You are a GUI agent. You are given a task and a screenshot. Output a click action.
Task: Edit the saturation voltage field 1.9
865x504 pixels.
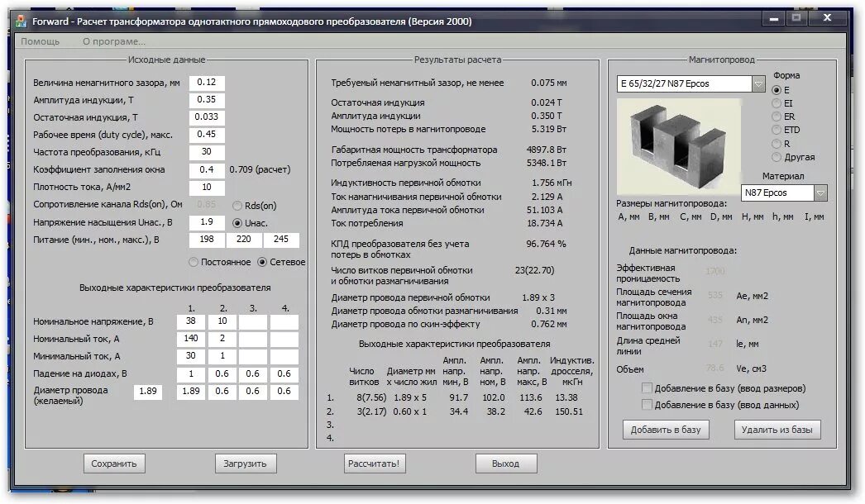point(207,222)
